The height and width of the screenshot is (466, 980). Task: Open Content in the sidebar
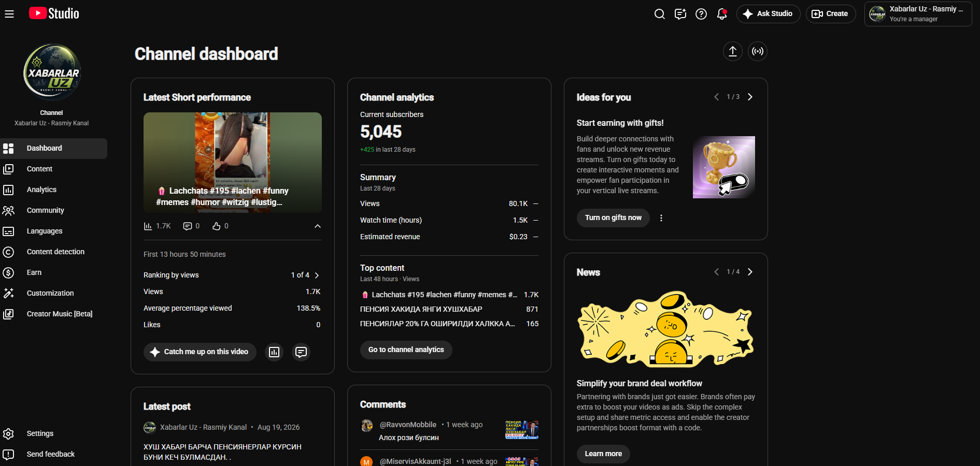[54, 169]
